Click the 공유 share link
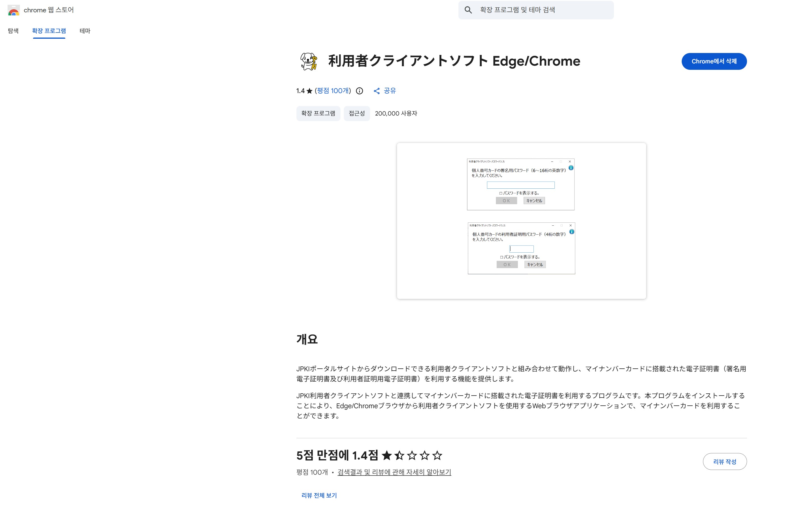The image size is (812, 510). click(390, 91)
